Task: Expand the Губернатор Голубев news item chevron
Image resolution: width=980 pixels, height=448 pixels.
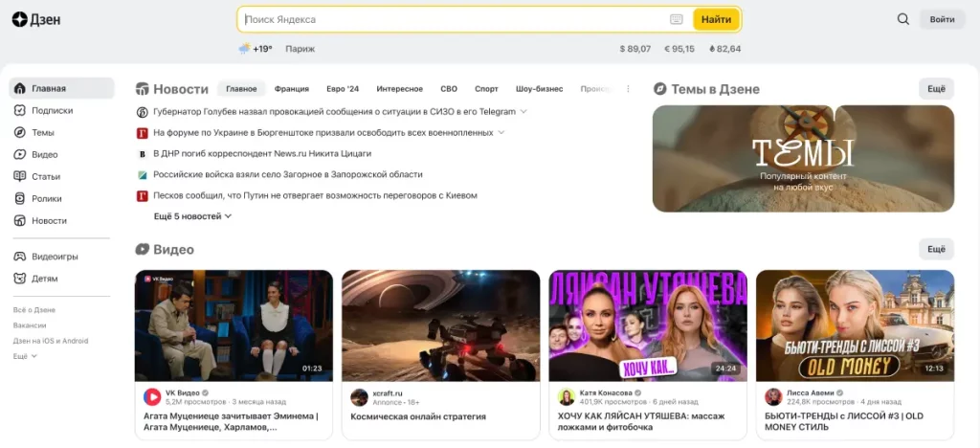Action: coord(523,112)
